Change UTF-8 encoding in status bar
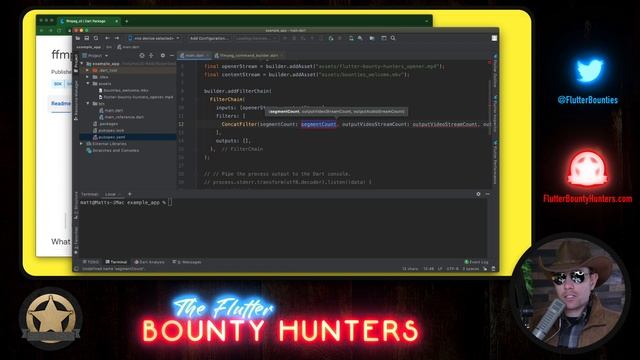The width and height of the screenshot is (640, 360). pyautogui.click(x=452, y=269)
